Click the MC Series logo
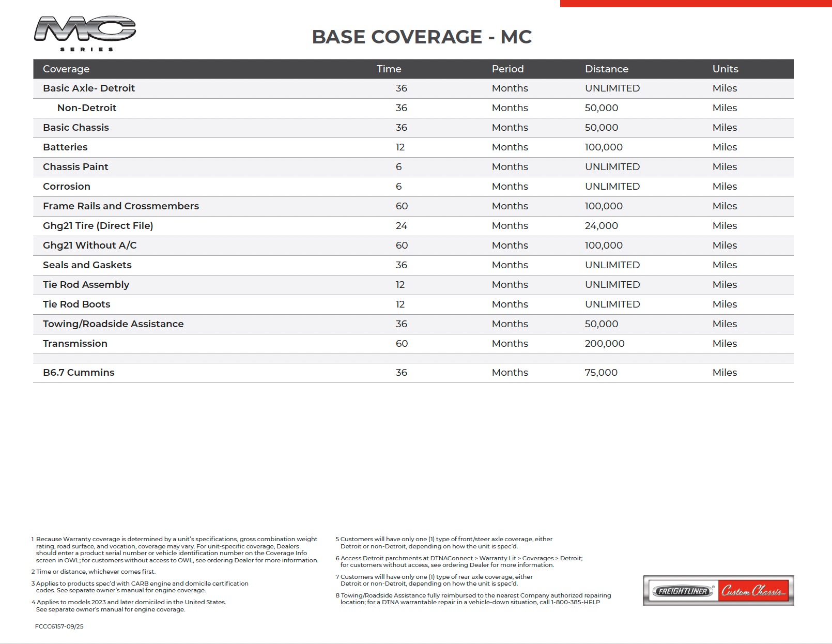 pos(85,33)
